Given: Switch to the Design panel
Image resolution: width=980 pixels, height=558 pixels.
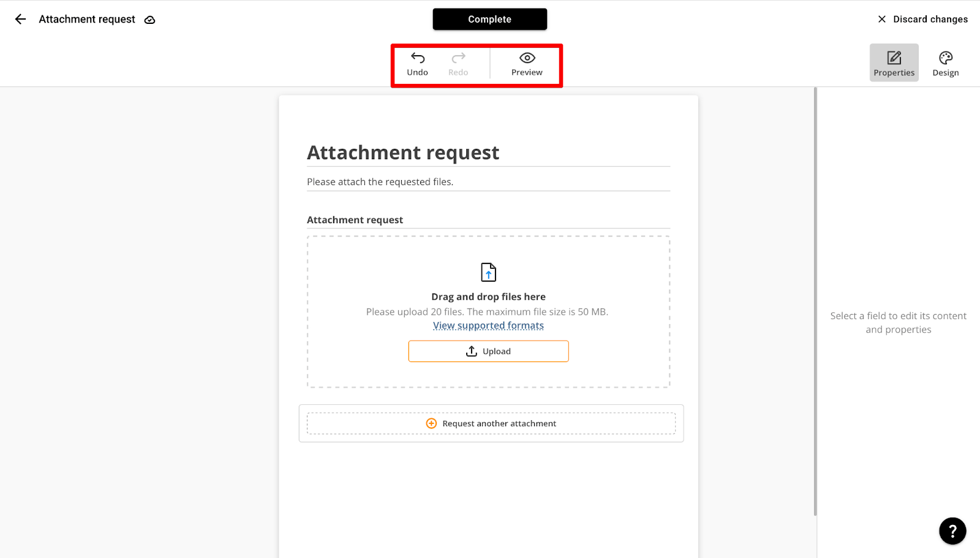Looking at the screenshot, I should (x=945, y=62).
